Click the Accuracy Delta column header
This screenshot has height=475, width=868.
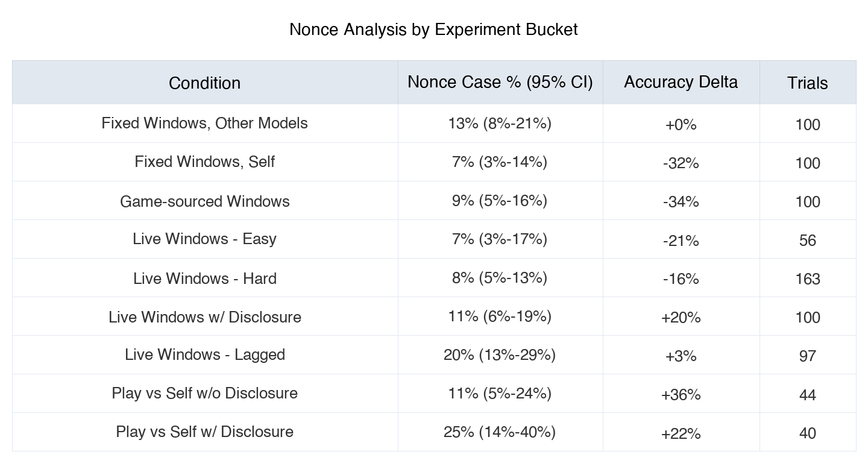coord(681,83)
